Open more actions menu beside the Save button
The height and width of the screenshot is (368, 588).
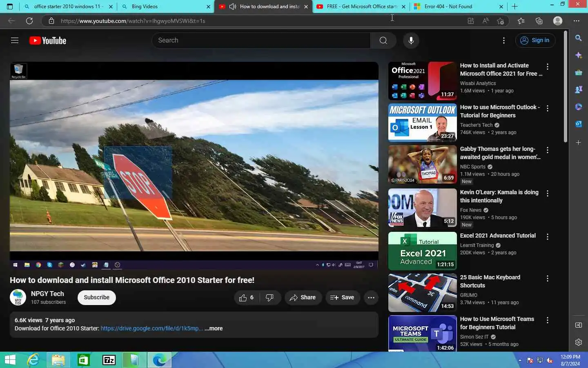pyautogui.click(x=371, y=298)
